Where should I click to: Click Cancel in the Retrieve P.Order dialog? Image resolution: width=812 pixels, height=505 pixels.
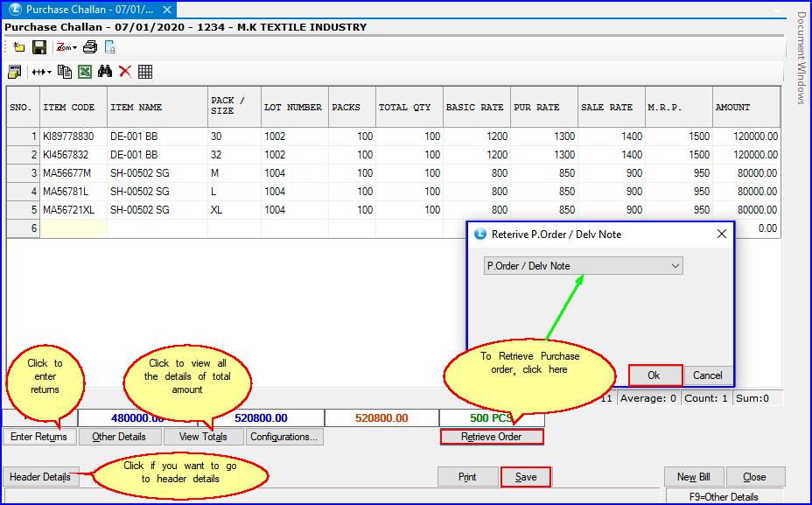[708, 375]
